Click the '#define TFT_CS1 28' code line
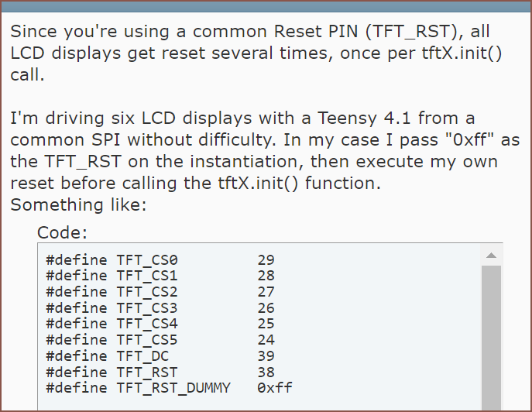This screenshot has height=412, width=532. point(160,276)
